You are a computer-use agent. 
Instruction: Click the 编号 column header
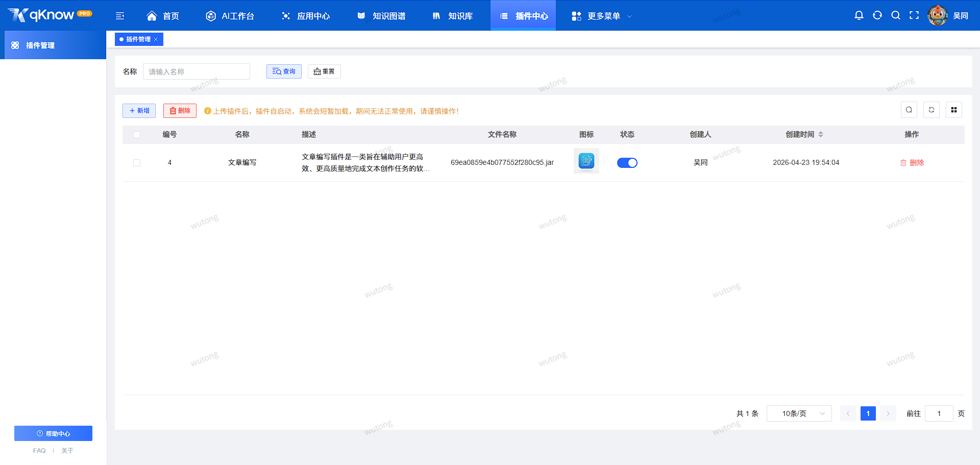pos(169,134)
